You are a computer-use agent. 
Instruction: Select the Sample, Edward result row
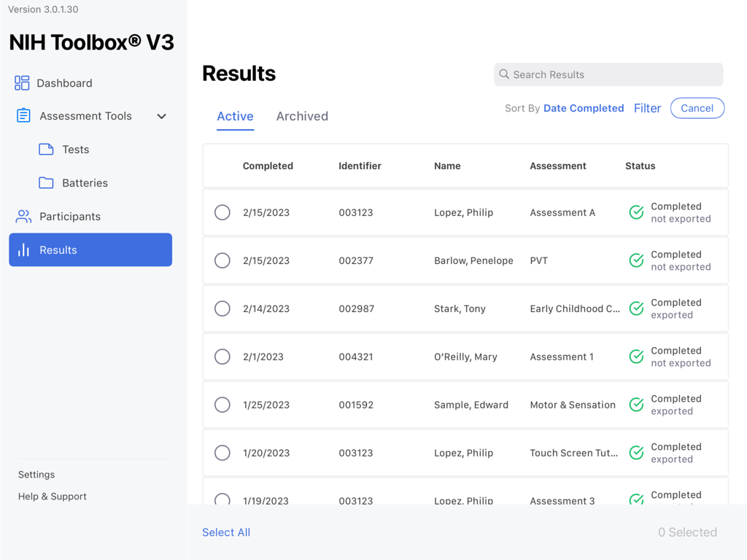(222, 405)
